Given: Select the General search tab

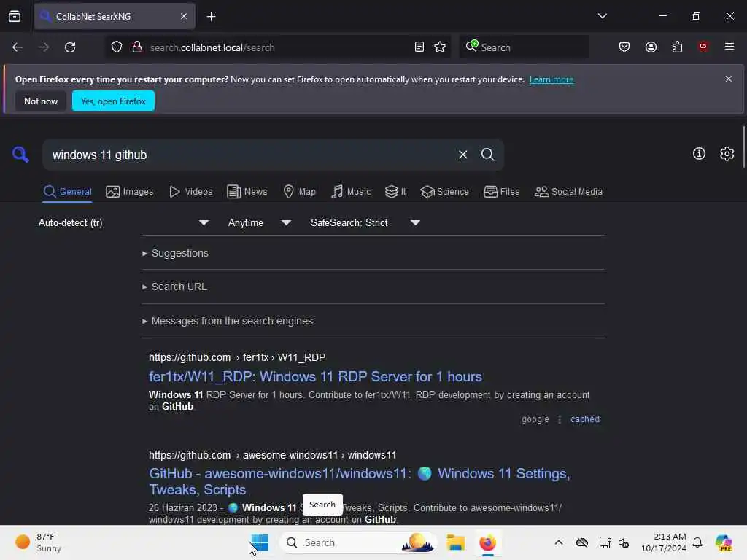Looking at the screenshot, I should 67,192.
